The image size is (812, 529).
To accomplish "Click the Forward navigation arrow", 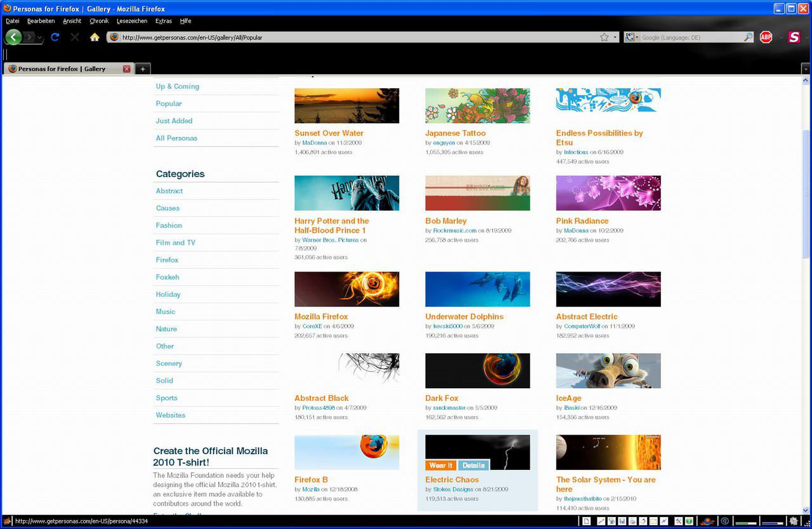I will [x=29, y=37].
